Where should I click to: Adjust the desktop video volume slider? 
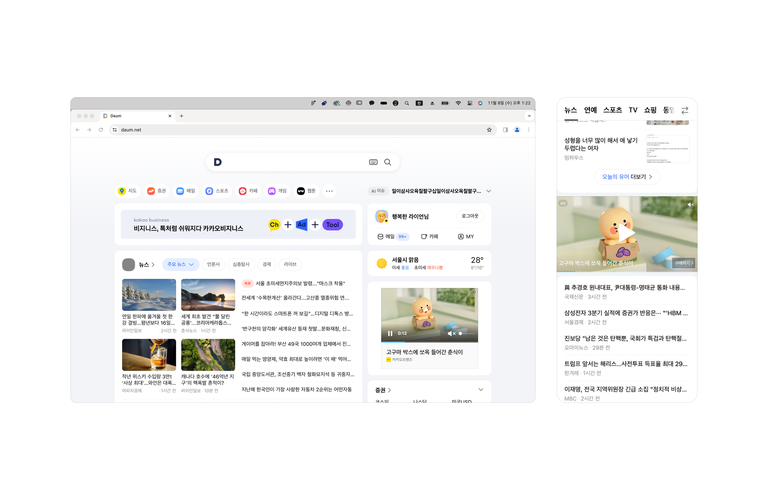click(467, 333)
